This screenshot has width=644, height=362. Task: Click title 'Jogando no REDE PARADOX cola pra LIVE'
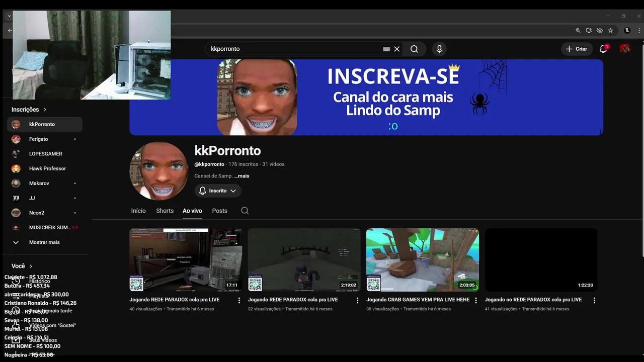click(533, 300)
